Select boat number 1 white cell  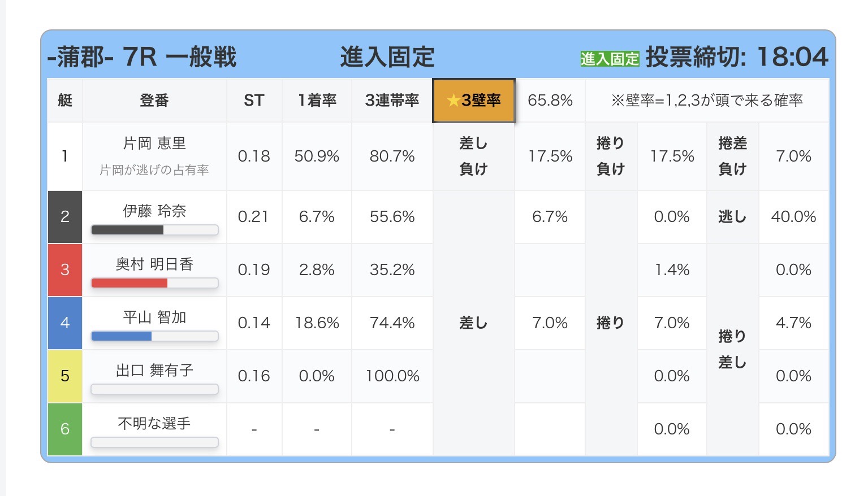(x=65, y=156)
